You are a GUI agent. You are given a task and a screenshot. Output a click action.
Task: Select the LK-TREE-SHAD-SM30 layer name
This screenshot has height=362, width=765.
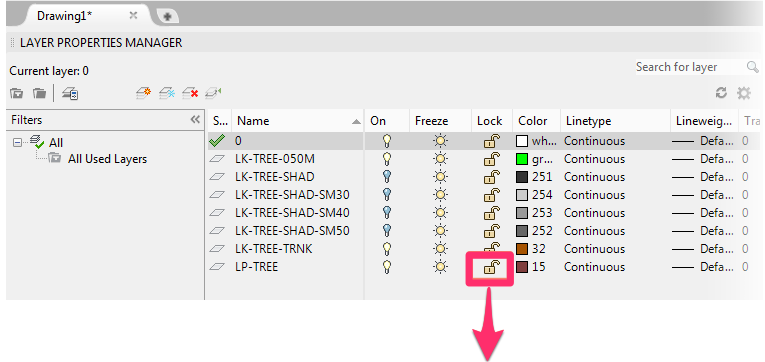coord(292,195)
